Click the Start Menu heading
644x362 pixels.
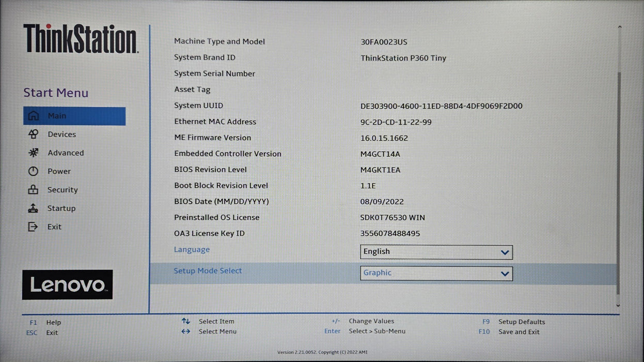click(56, 93)
